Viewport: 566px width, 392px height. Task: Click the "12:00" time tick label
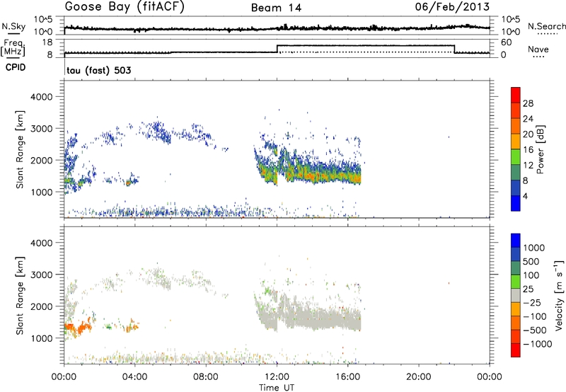277,377
